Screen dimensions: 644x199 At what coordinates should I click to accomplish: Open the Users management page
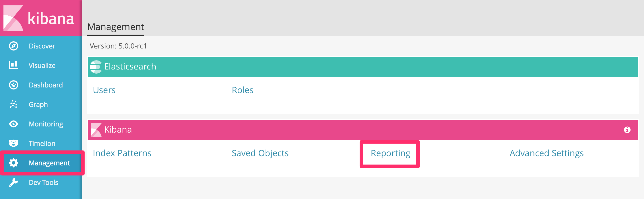click(104, 90)
